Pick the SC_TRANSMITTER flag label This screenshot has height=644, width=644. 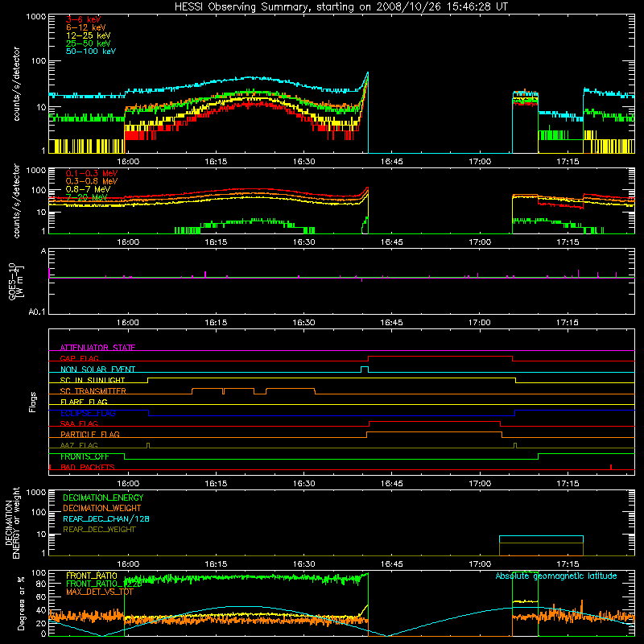point(93,391)
